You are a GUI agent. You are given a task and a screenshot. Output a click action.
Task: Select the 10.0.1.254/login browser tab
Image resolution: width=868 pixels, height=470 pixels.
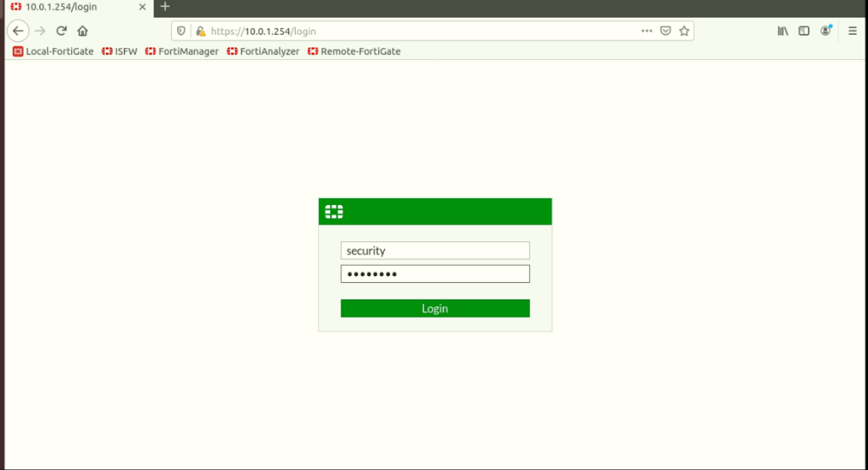pos(68,7)
